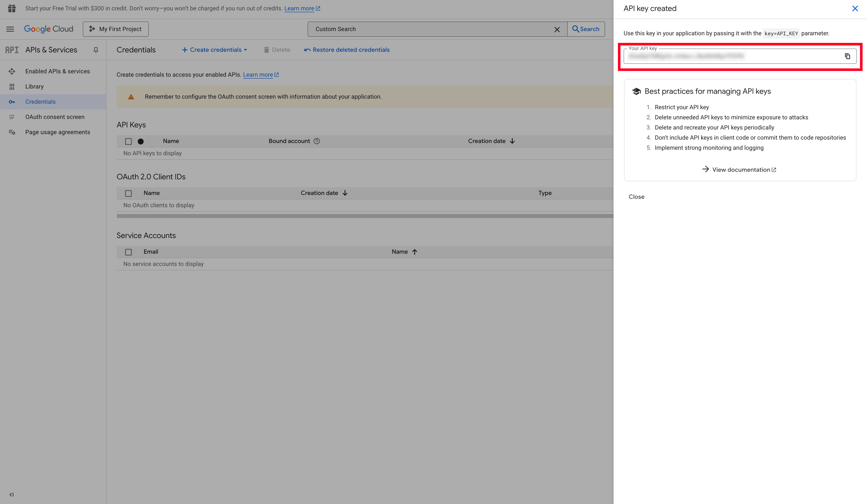Clear the Custom Search query with the X icon
Viewport: 867px width, 504px height.
[x=557, y=30]
